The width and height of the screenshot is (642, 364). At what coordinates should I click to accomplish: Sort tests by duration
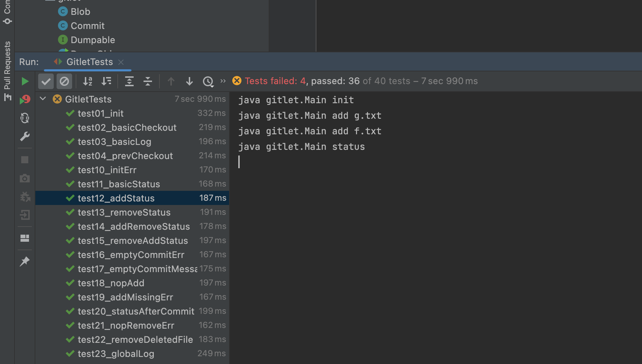pyautogui.click(x=106, y=81)
